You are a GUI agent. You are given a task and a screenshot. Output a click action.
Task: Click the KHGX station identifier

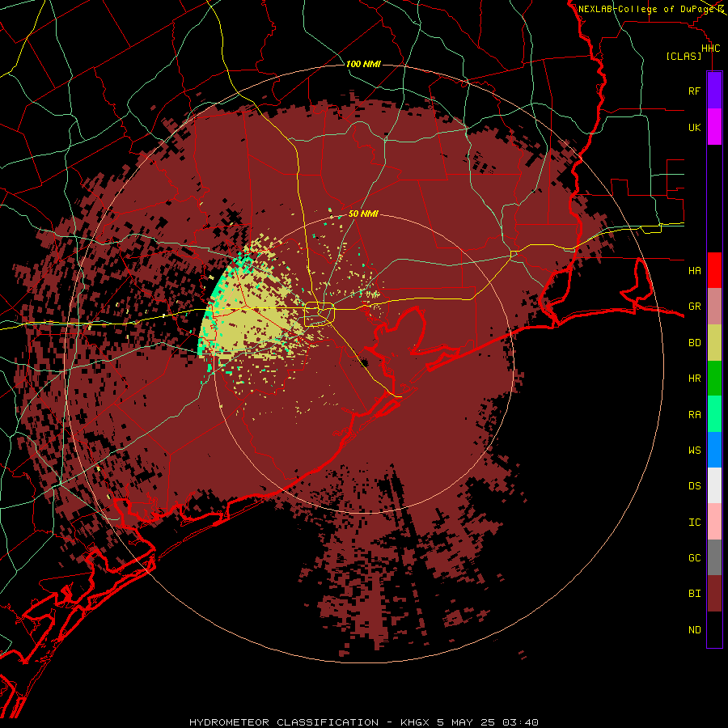coord(416,722)
